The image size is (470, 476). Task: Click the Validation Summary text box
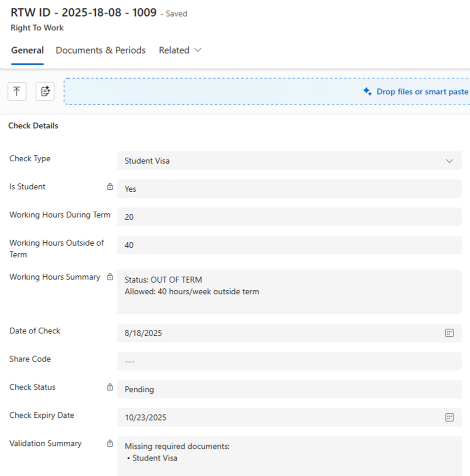pos(289,455)
